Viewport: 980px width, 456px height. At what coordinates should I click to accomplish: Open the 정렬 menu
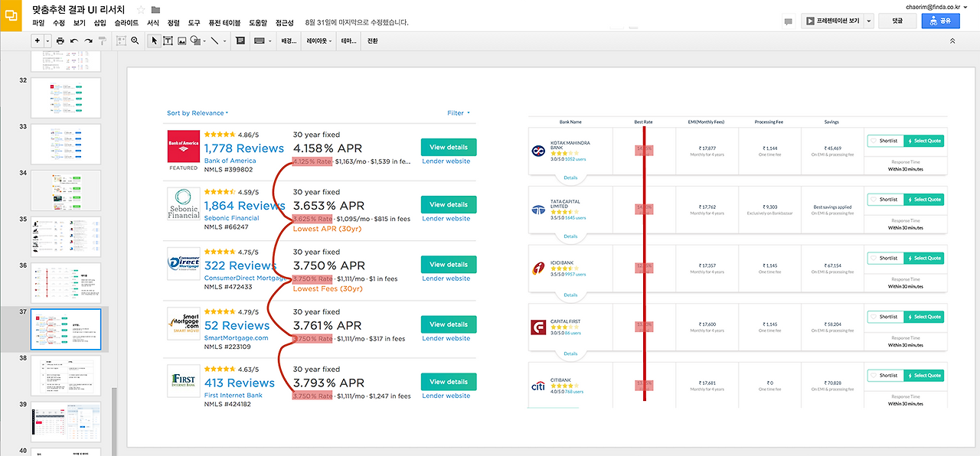pos(173,23)
